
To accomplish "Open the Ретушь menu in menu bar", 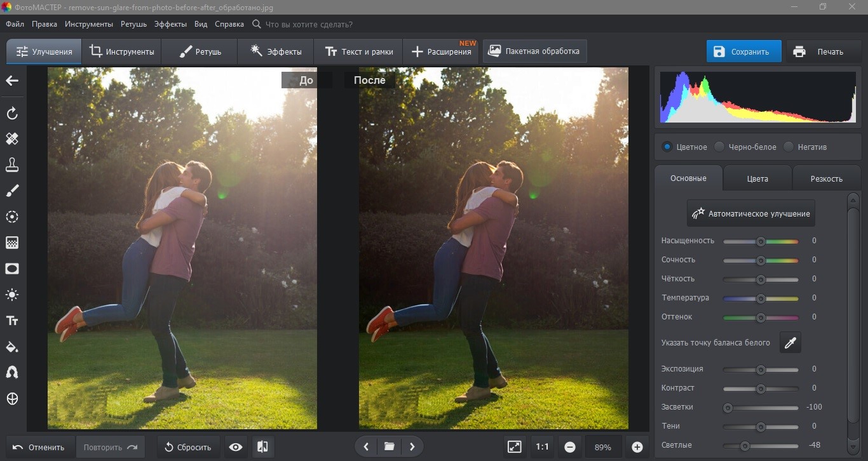I will point(133,24).
